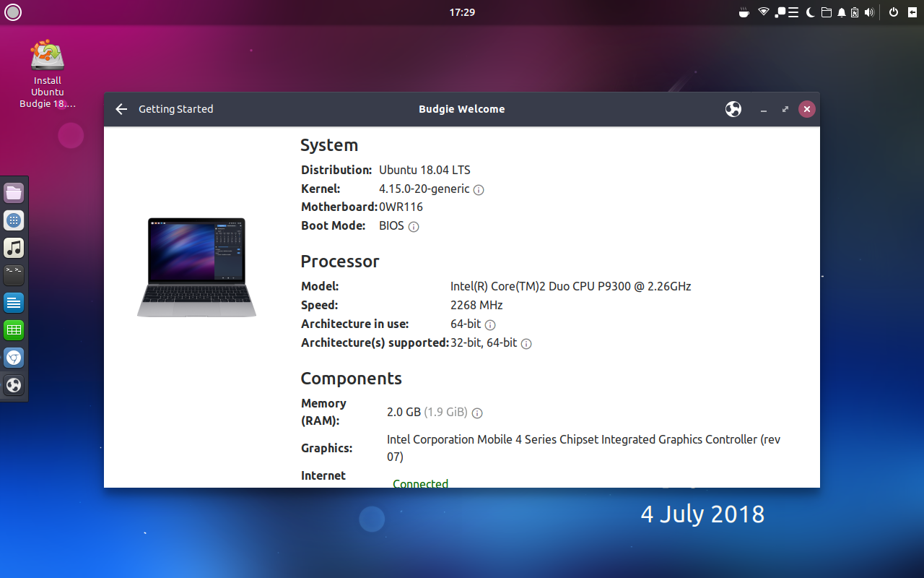Screen dimensions: 924x578
Task: Select the processor model Intel Core2 Duo text
Action: 571,287
